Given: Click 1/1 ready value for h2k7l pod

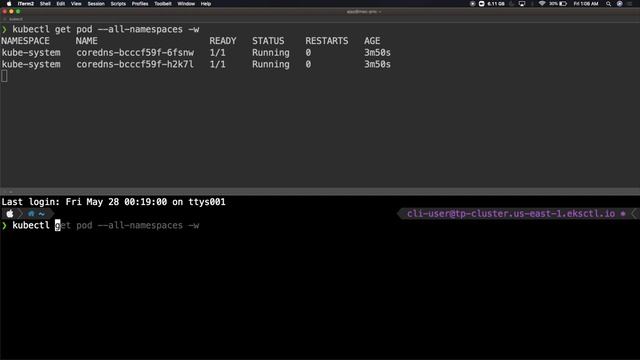Looking at the screenshot, I should tap(218, 64).
